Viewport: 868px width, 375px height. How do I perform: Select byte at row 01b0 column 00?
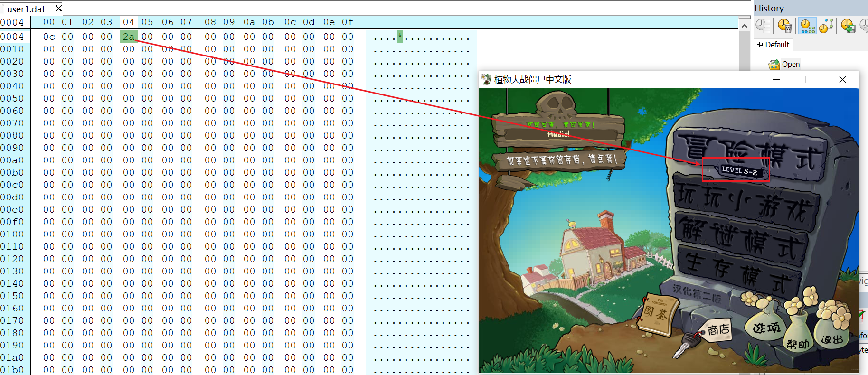(49, 370)
